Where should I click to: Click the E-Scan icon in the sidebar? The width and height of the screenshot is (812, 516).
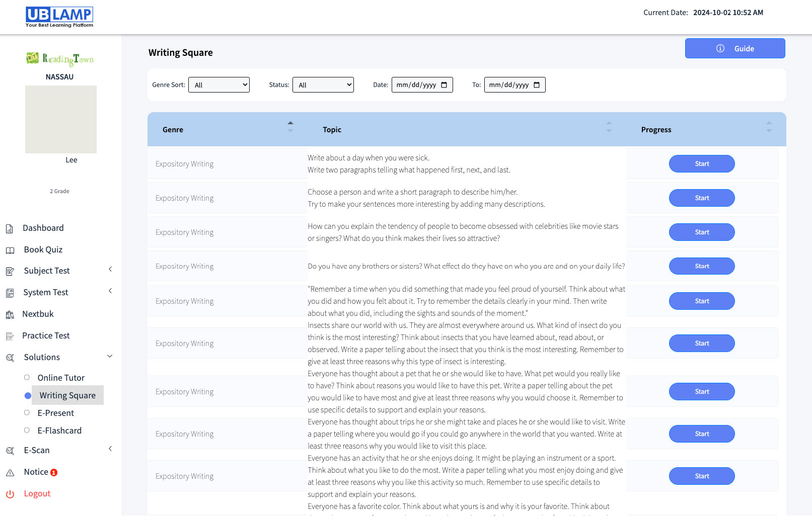[10, 451]
